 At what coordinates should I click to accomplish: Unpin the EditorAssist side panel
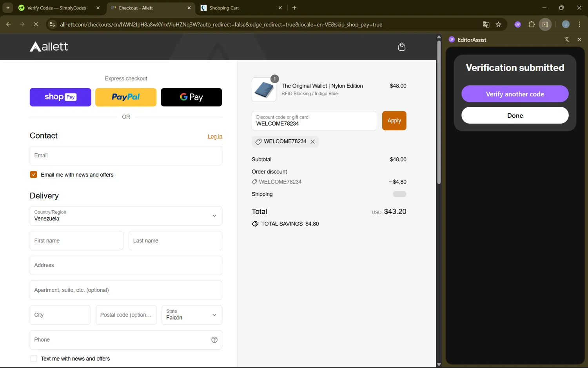point(567,40)
